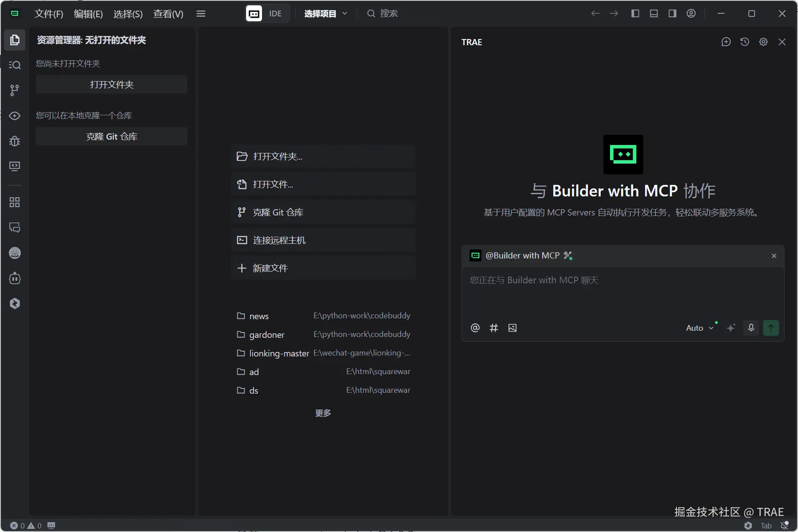Click the robot agent icon in activity bar
This screenshot has width=798, height=532.
[x=15, y=278]
